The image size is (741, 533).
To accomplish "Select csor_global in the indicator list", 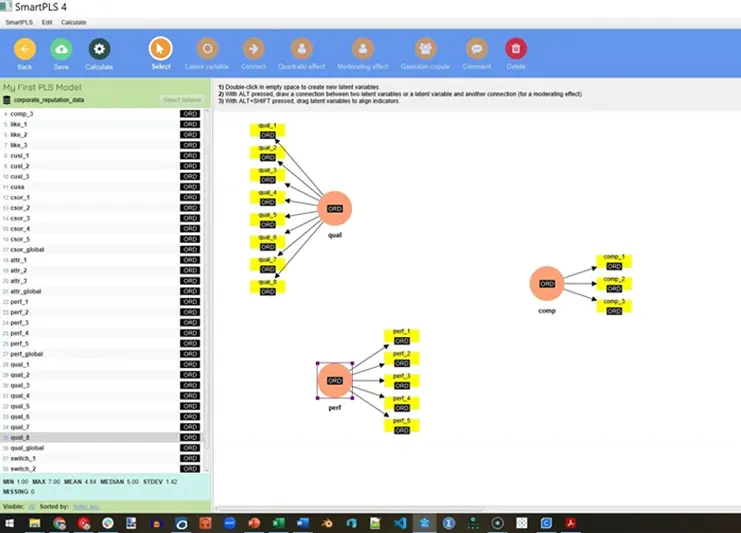I will (101, 249).
